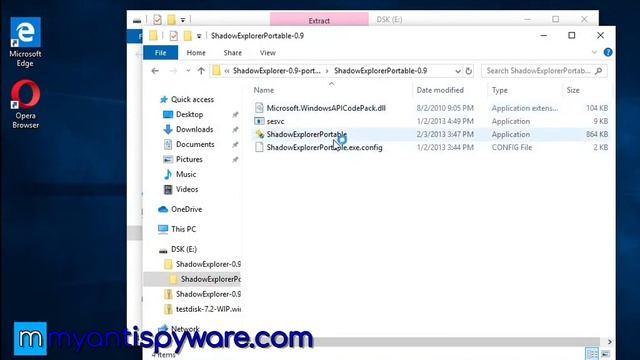The height and width of the screenshot is (360, 640).
Task: Sort files by the Date modified column
Action: [x=440, y=90]
